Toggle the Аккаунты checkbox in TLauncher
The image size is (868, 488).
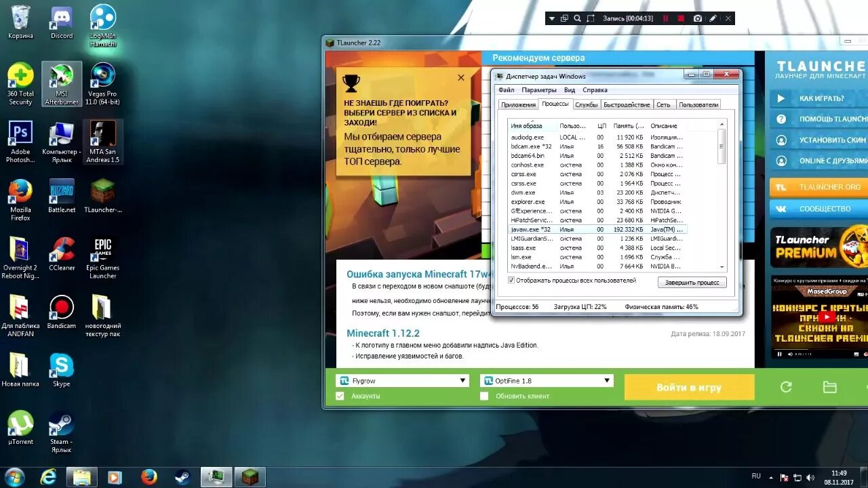pyautogui.click(x=340, y=396)
